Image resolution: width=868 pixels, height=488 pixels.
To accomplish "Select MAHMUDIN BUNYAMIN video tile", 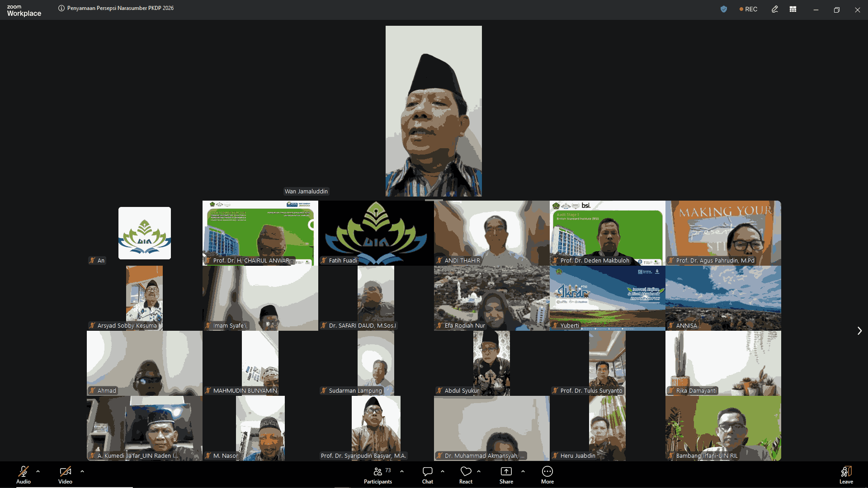I will coord(260,363).
